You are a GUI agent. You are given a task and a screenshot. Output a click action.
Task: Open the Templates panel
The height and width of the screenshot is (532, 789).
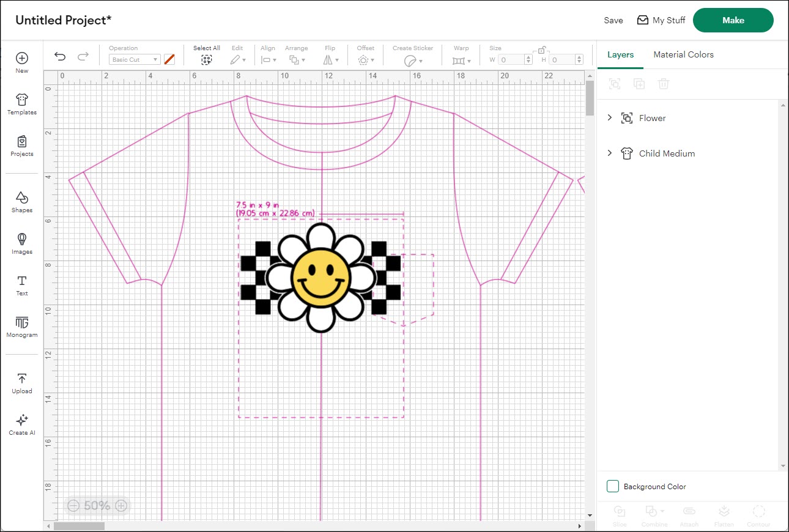21,103
